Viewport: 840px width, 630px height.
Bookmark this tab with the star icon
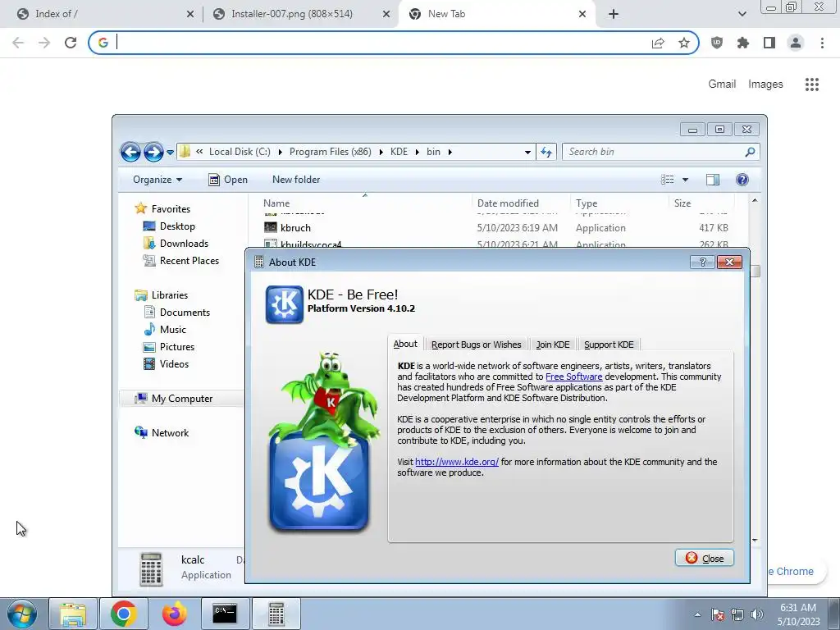tap(683, 43)
